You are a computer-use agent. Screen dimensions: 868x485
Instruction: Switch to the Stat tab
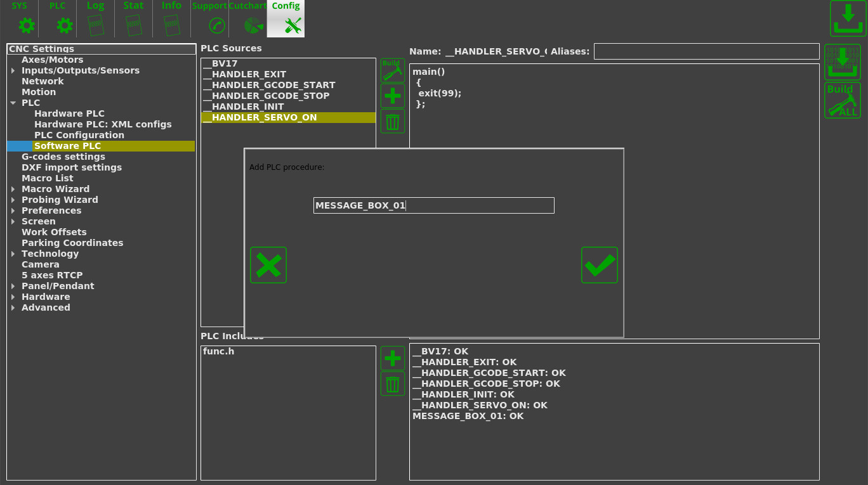[133, 25]
